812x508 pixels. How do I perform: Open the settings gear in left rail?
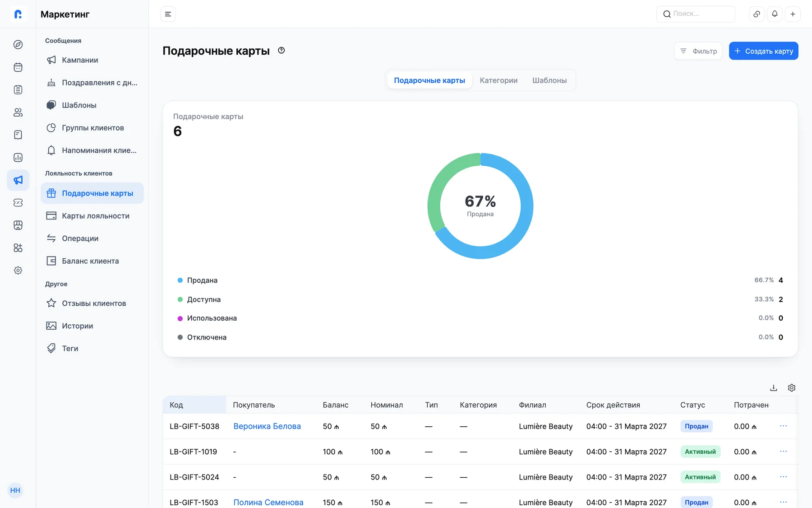click(18, 270)
